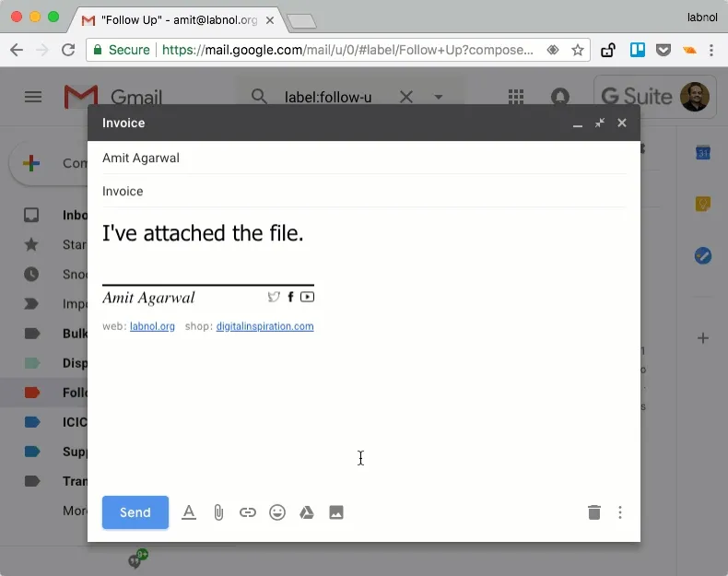Select the "Follow Up" Gmail tab
This screenshot has width=728, height=576.
176,20
